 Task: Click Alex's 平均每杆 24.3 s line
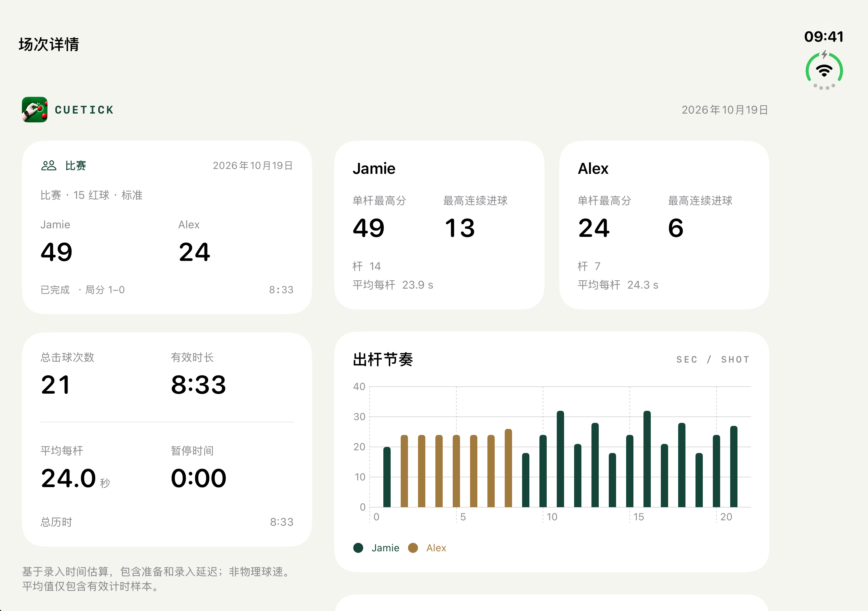[x=618, y=285]
